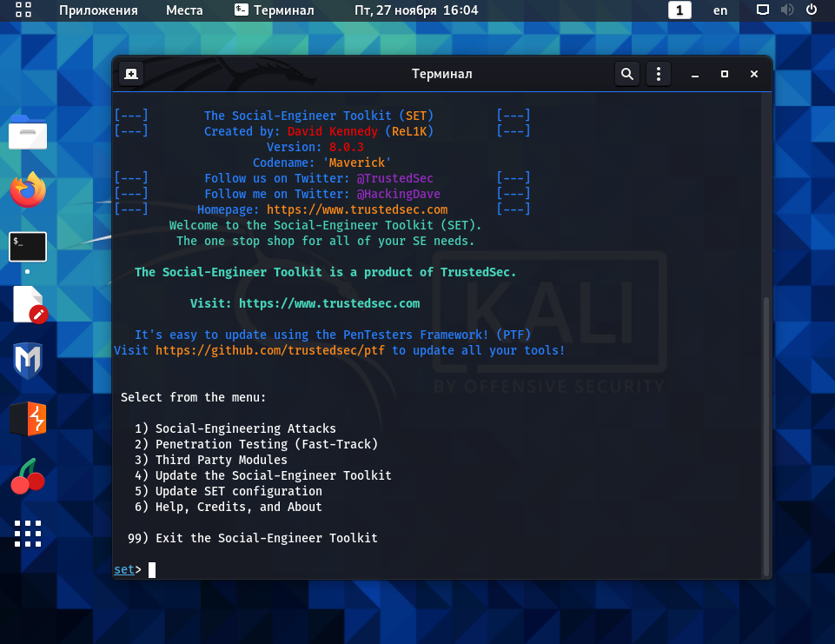Click line 5) Update SET configuration

(229, 491)
